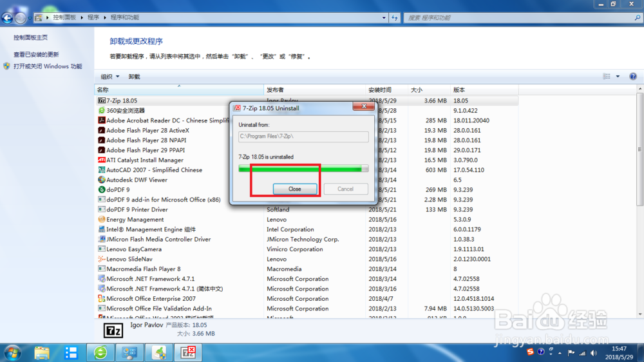
Task: Sort by 名称 column header
Action: [179, 90]
